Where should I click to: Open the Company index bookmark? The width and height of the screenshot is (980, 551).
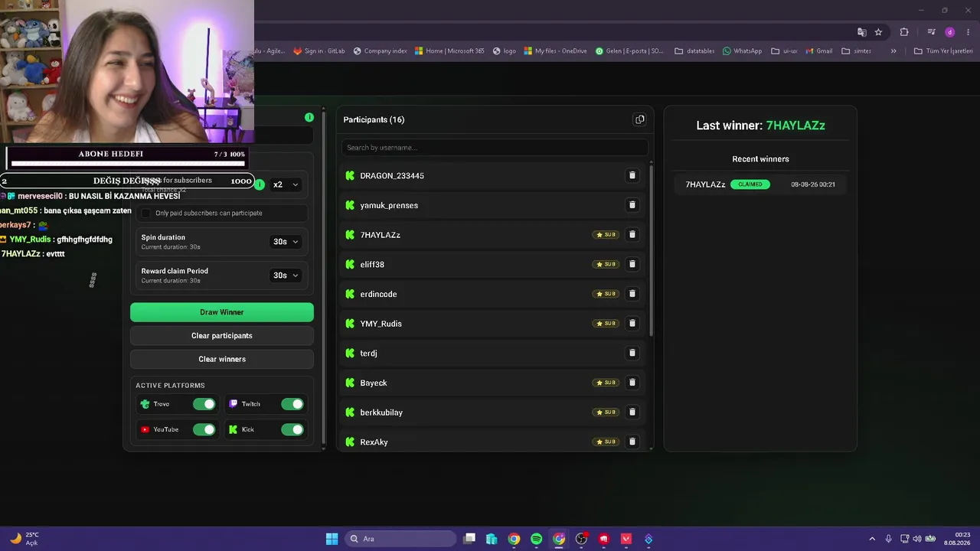coord(380,51)
